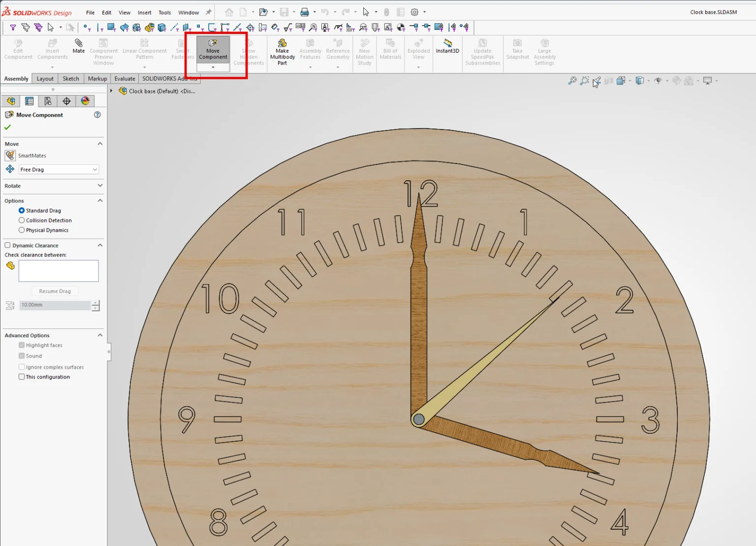The image size is (756, 546).
Task: Click the SmartMates button icon
Action: click(10, 156)
